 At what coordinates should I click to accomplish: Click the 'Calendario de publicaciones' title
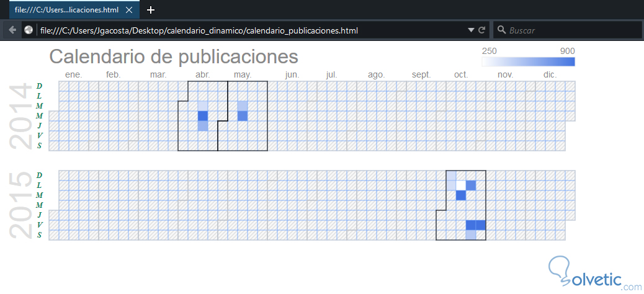pyautogui.click(x=174, y=56)
